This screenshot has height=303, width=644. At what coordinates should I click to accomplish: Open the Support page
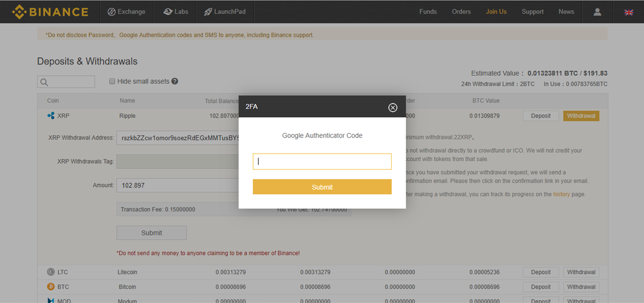tap(532, 12)
